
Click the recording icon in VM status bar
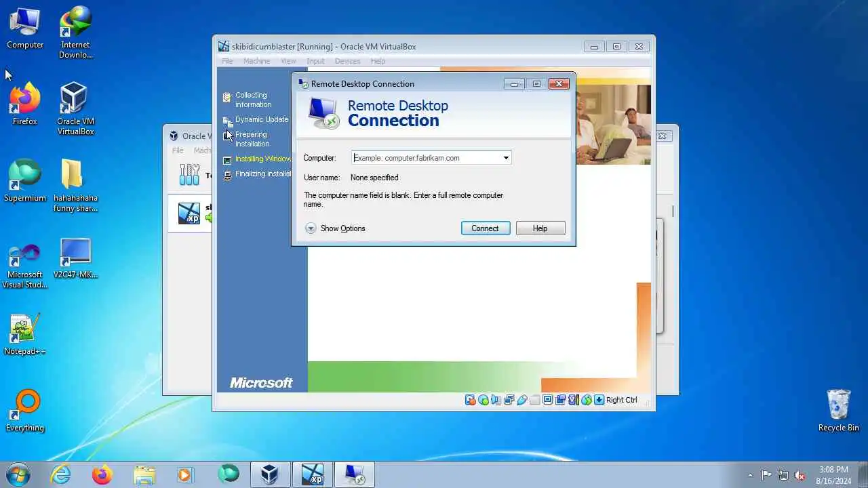click(561, 400)
